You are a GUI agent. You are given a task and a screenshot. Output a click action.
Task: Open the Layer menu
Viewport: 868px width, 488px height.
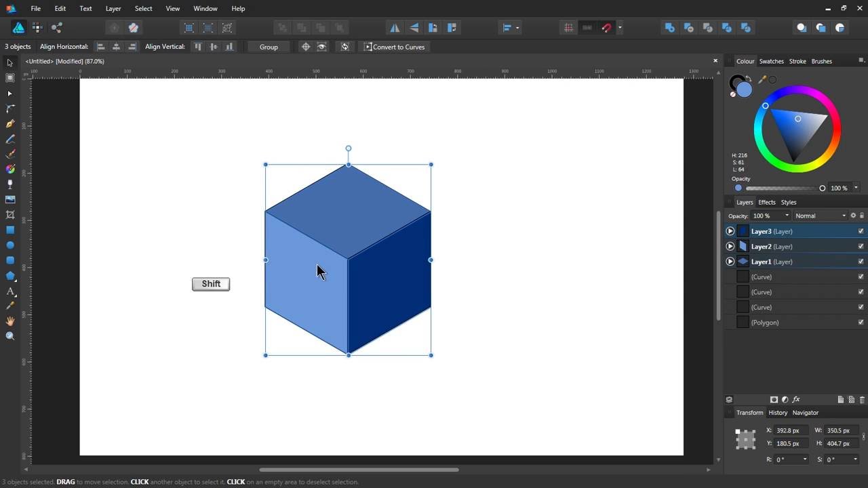pos(113,9)
